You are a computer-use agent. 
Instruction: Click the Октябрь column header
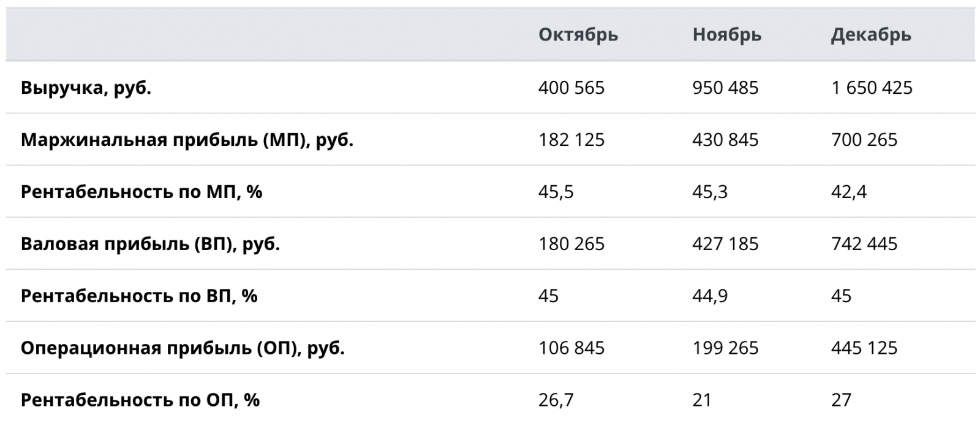click(x=578, y=35)
